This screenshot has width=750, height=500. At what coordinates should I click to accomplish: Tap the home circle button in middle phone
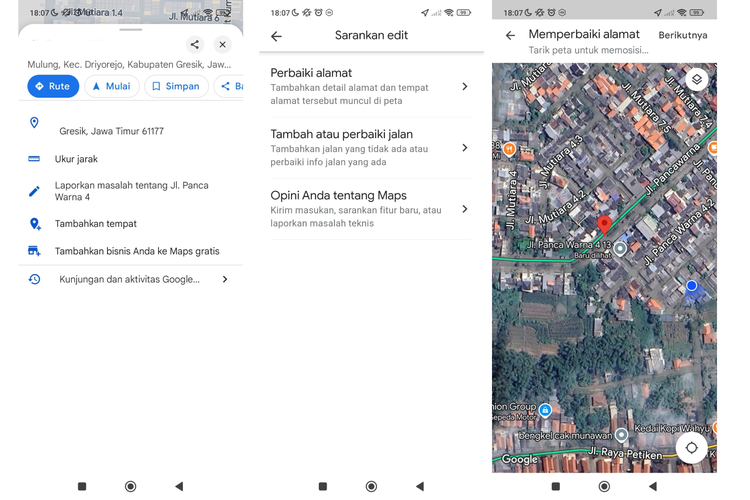pyautogui.click(x=371, y=486)
